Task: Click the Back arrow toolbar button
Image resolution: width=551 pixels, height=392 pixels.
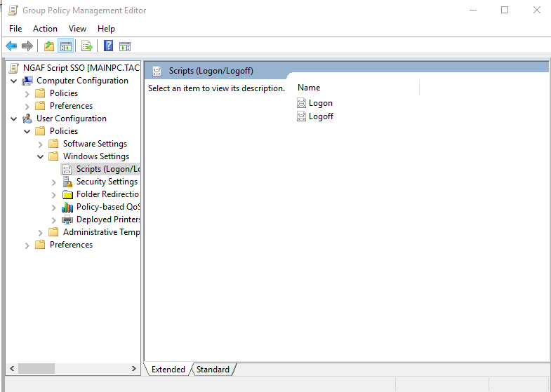Action: point(11,46)
